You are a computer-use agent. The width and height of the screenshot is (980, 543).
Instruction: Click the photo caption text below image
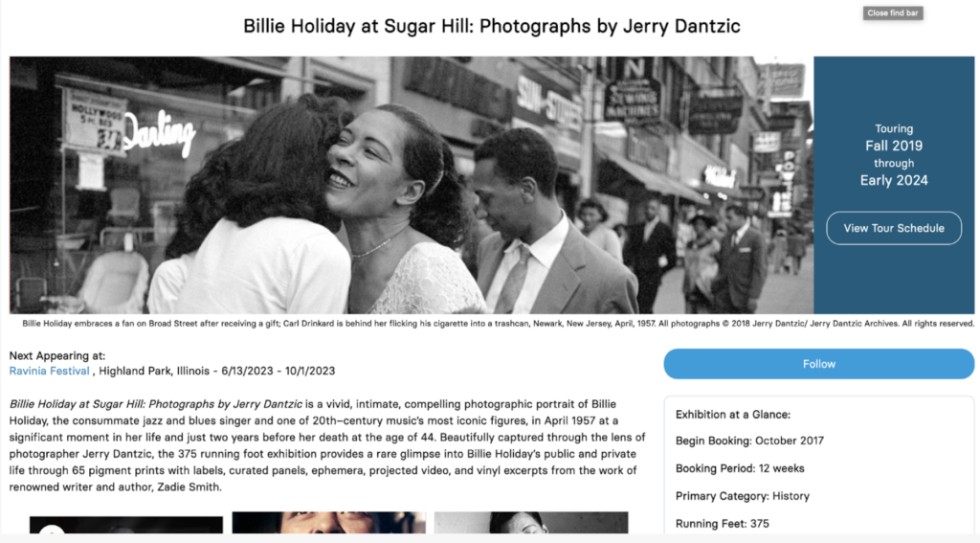pos(498,324)
